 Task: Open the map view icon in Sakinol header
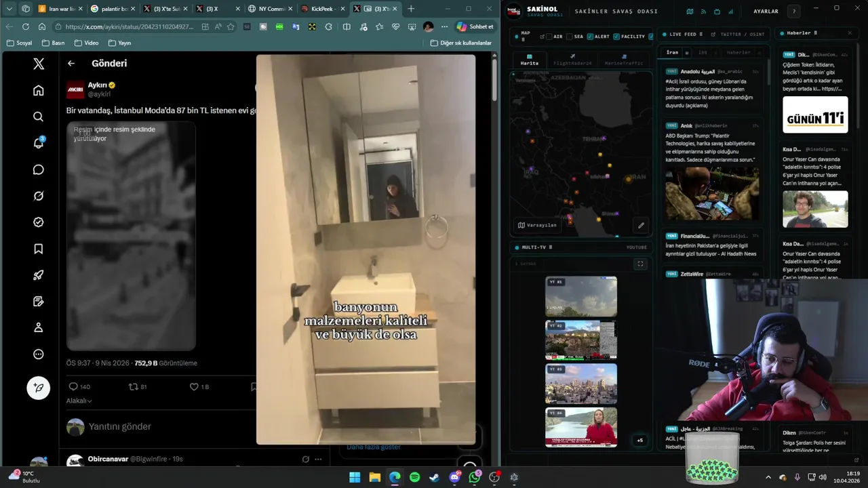click(x=690, y=12)
